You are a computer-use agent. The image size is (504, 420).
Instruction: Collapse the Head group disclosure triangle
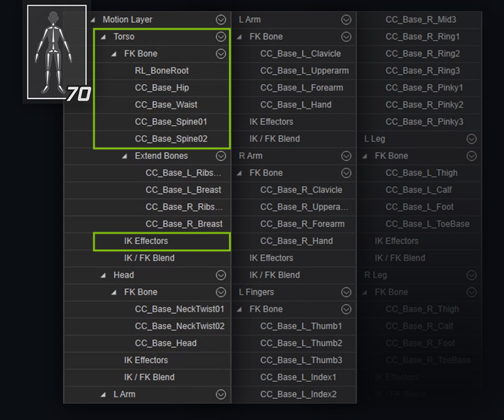pyautogui.click(x=104, y=276)
